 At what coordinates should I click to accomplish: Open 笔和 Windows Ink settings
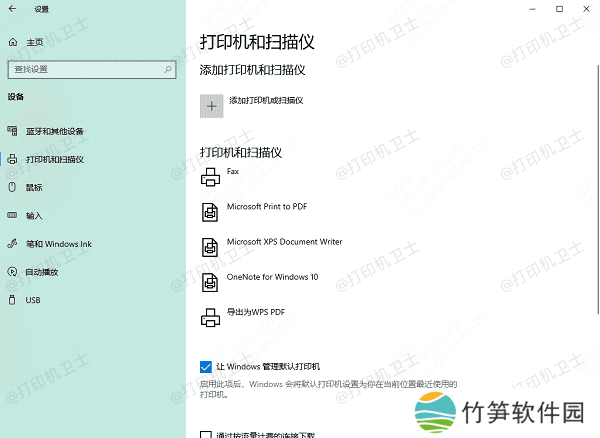[x=59, y=244]
